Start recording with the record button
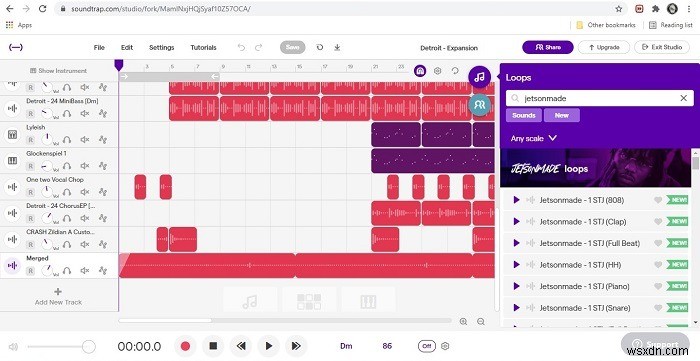700x361 pixels. point(185,346)
